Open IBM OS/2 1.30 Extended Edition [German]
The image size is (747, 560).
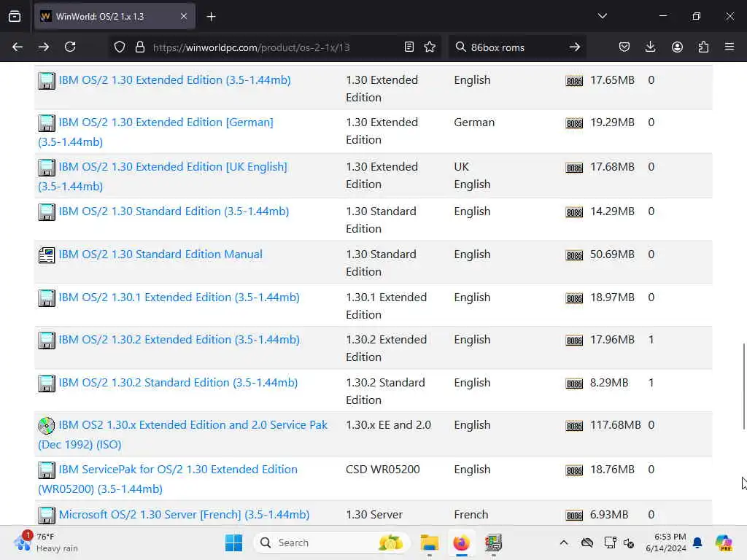166,122
